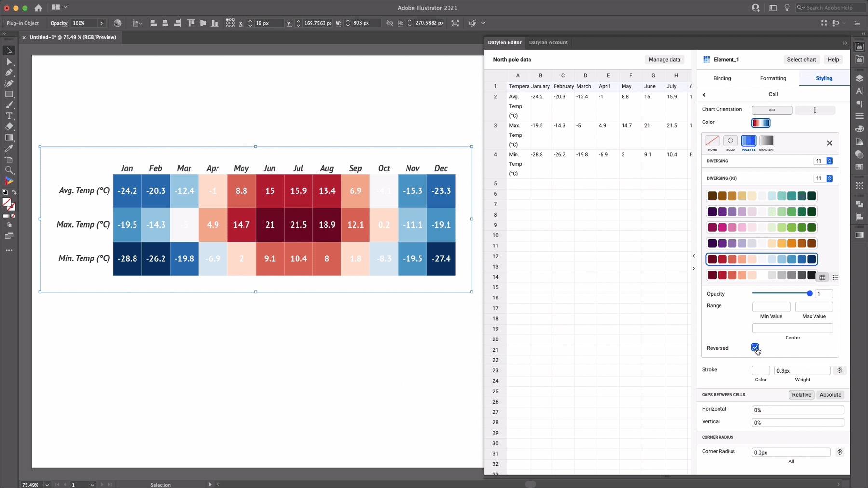Select the red-blue diverging palette swatch
The width and height of the screenshot is (868, 488).
(x=762, y=259)
